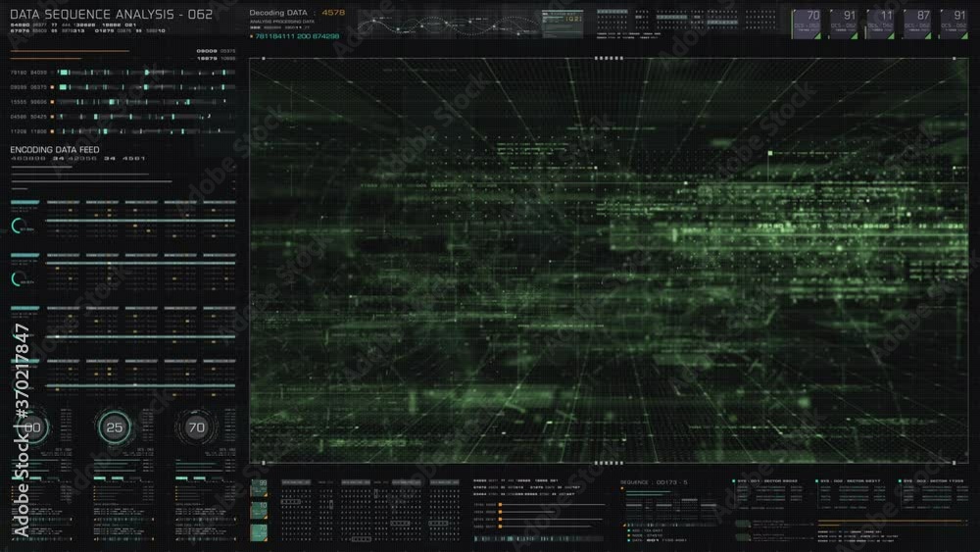Click the 09299 06373 sequence track
This screenshot has width=980, height=552.
147,87
